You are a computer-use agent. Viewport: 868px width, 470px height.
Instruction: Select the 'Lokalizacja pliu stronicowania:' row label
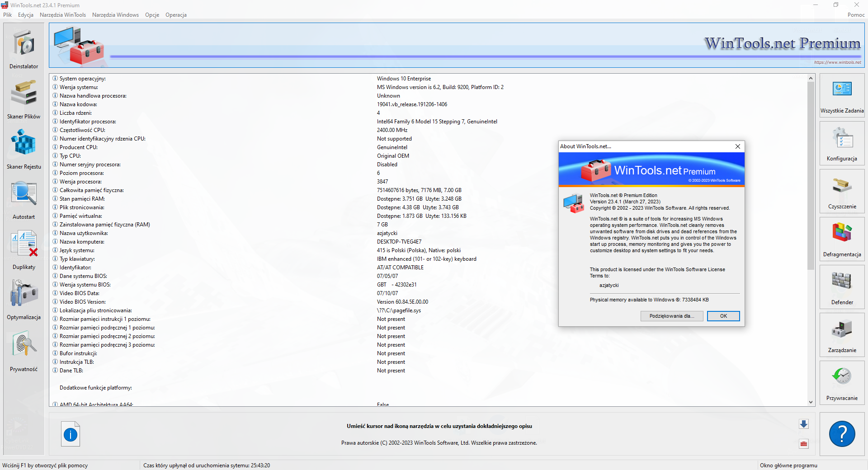point(96,310)
